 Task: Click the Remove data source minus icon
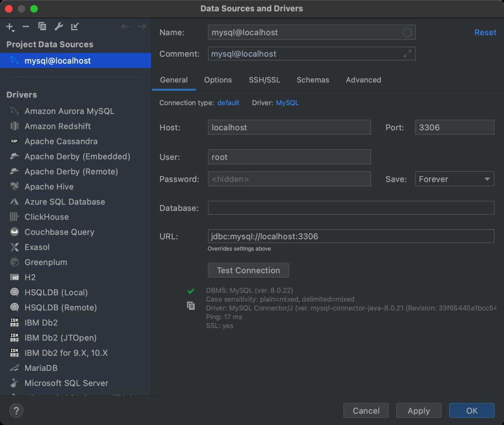tap(26, 26)
